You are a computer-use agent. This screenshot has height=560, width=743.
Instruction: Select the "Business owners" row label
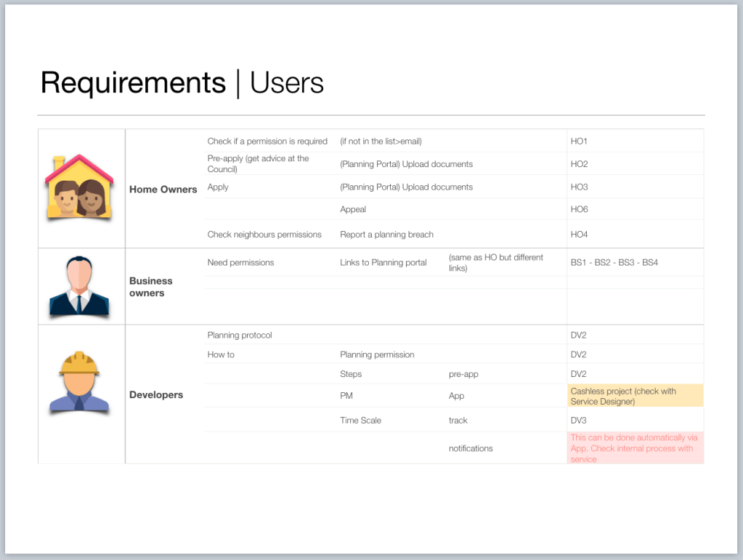click(x=151, y=287)
